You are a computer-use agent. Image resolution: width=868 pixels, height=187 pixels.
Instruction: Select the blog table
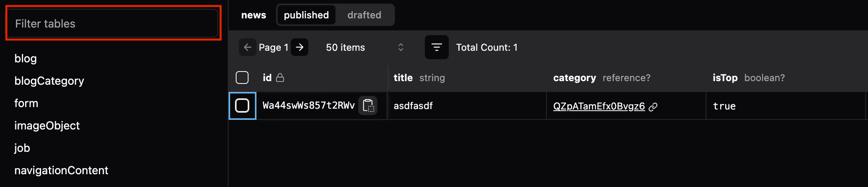point(26,59)
